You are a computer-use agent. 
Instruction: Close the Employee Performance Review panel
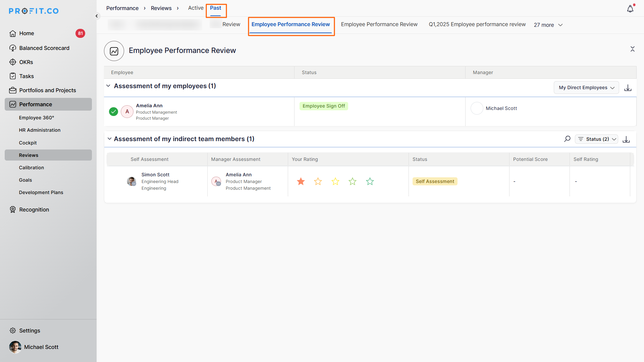coord(632,49)
